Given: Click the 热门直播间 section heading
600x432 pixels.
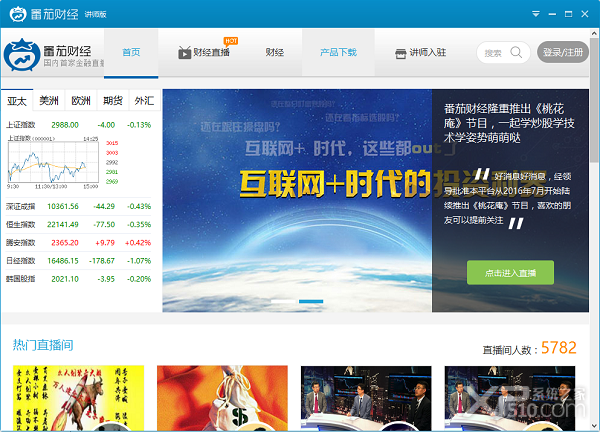Looking at the screenshot, I should click(x=43, y=345).
